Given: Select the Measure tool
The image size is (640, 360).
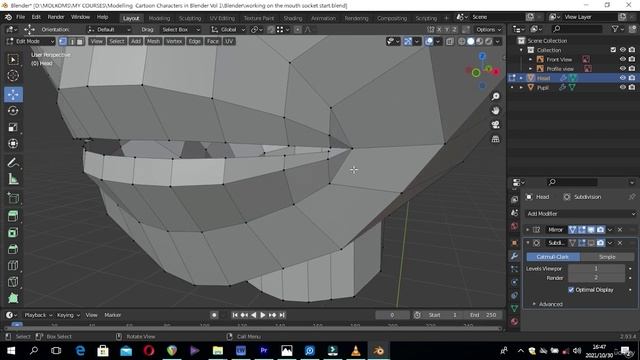Looking at the screenshot, I should coord(13,179).
